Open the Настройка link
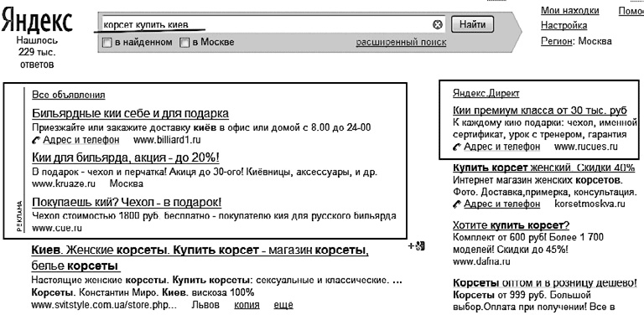The width and height of the screenshot is (644, 315). point(563,25)
